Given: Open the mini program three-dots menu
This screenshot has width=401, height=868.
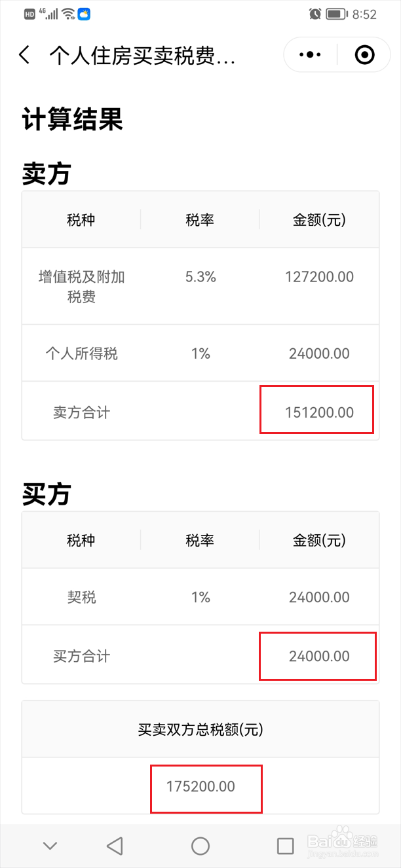Looking at the screenshot, I should 310,55.
